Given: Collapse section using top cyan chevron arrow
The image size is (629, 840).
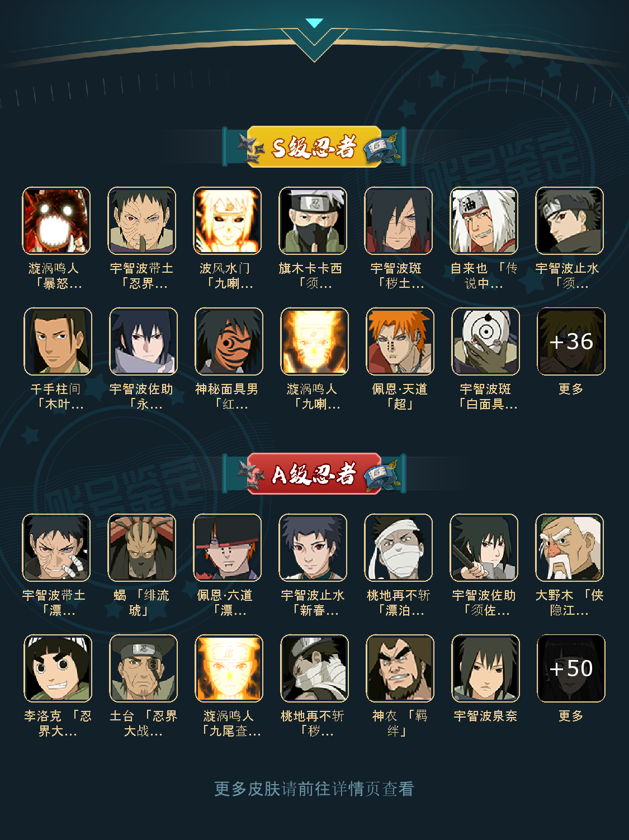Looking at the screenshot, I should 314,23.
